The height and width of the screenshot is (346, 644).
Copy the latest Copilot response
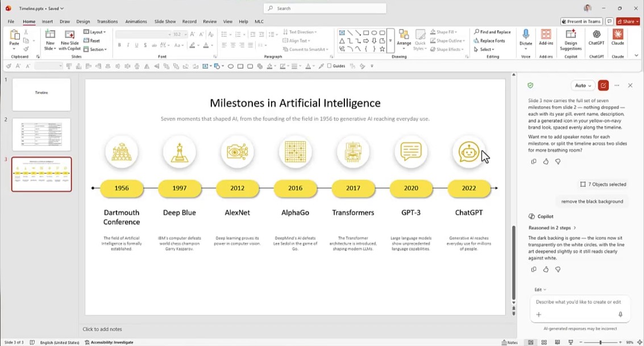(534, 270)
